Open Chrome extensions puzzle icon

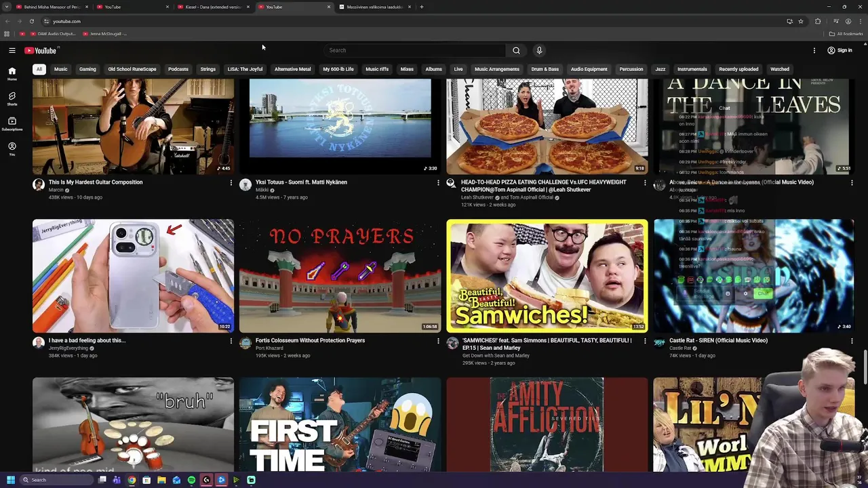pos(818,21)
